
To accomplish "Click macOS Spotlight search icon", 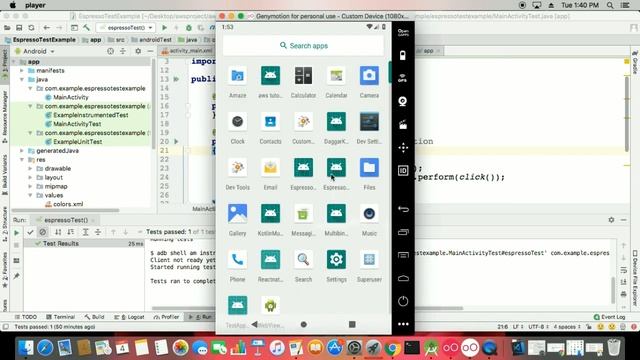I will click(x=610, y=5).
